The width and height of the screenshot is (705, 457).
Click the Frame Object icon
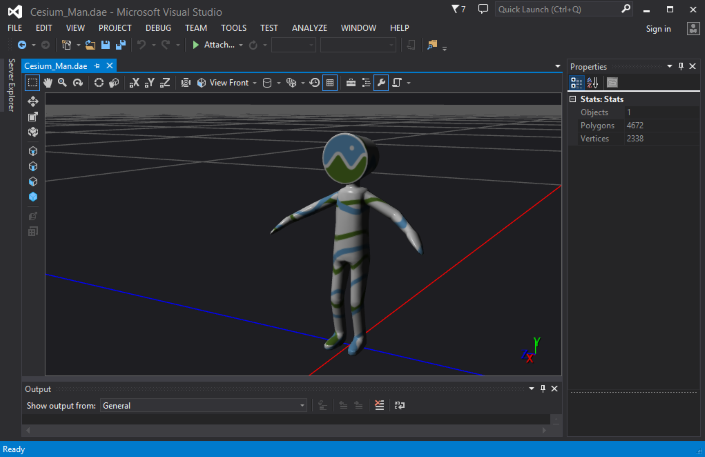click(x=186, y=83)
